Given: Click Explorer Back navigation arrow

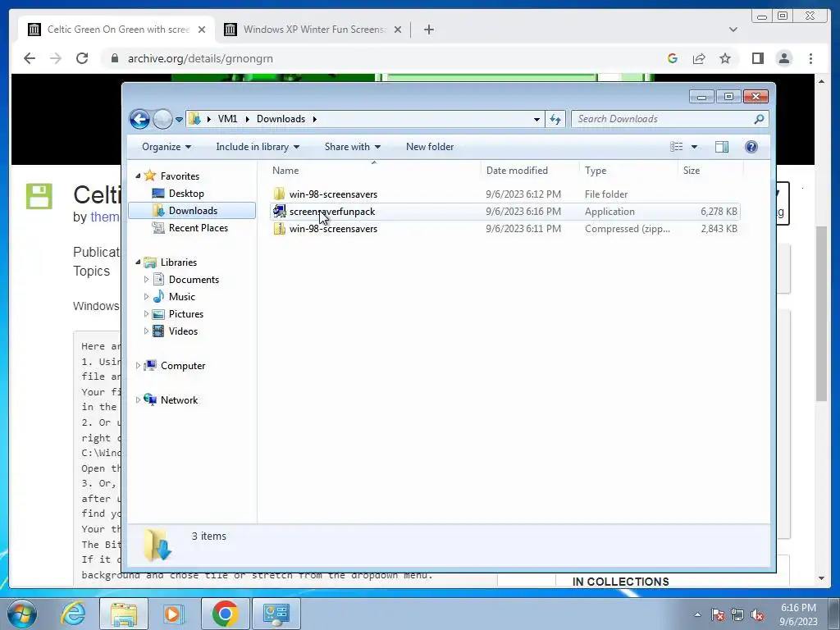Looking at the screenshot, I should pyautogui.click(x=139, y=119).
